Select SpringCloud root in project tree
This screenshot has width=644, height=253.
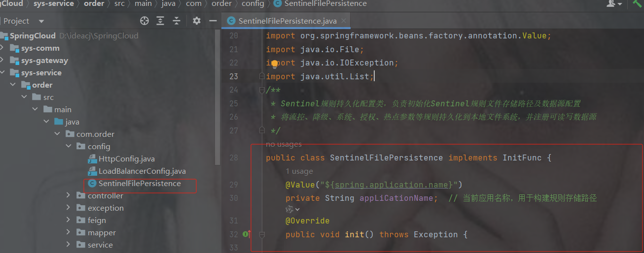tap(33, 36)
